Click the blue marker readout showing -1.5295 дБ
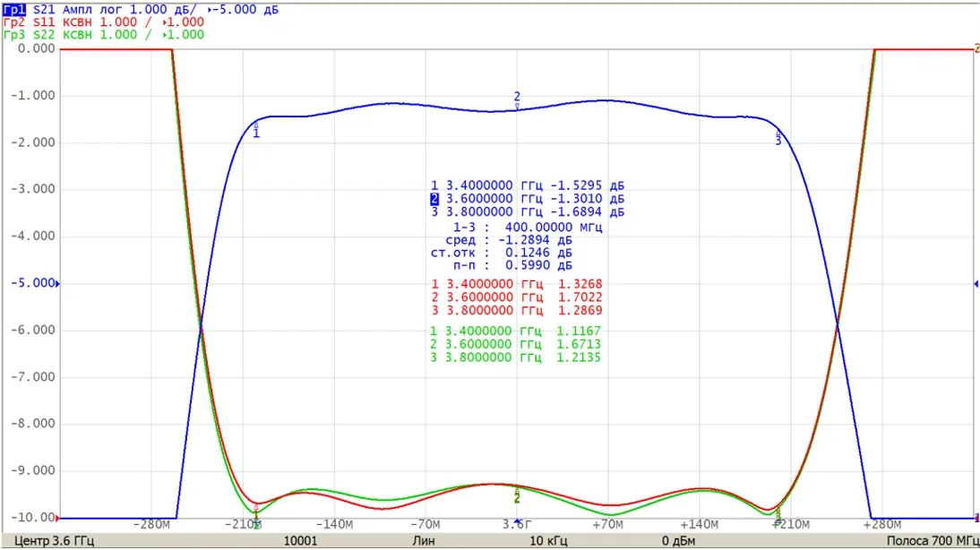980x550 pixels. point(527,185)
